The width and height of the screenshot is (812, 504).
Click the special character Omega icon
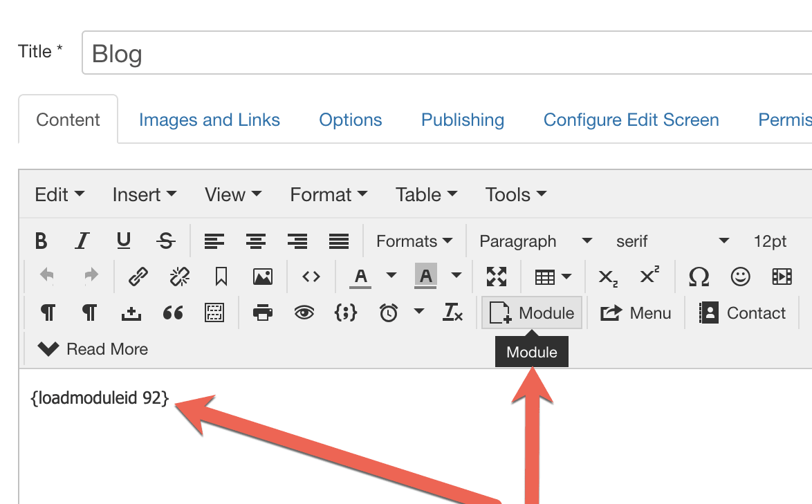tap(699, 277)
